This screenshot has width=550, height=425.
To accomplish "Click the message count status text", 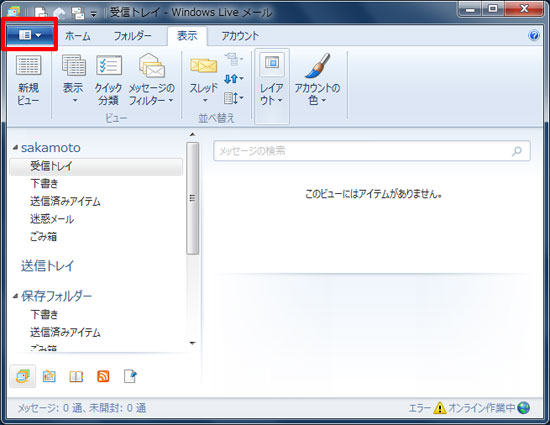I will pyautogui.click(x=82, y=408).
